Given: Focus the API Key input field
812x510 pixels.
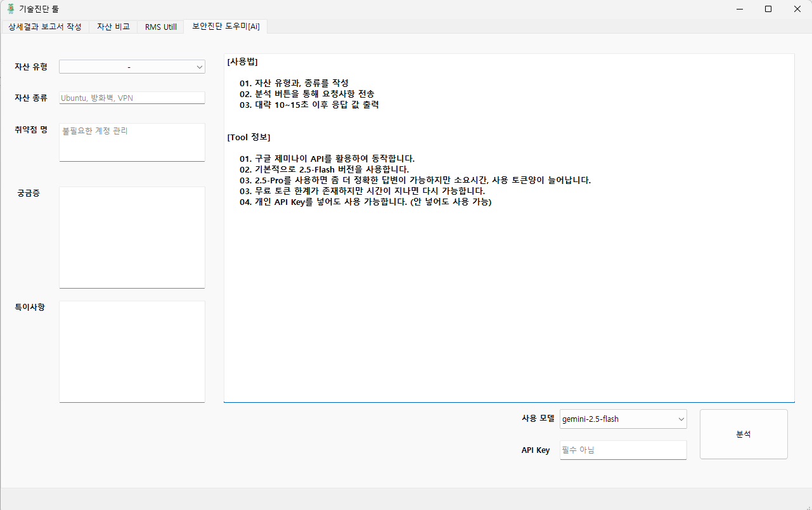Looking at the screenshot, I should coord(623,450).
